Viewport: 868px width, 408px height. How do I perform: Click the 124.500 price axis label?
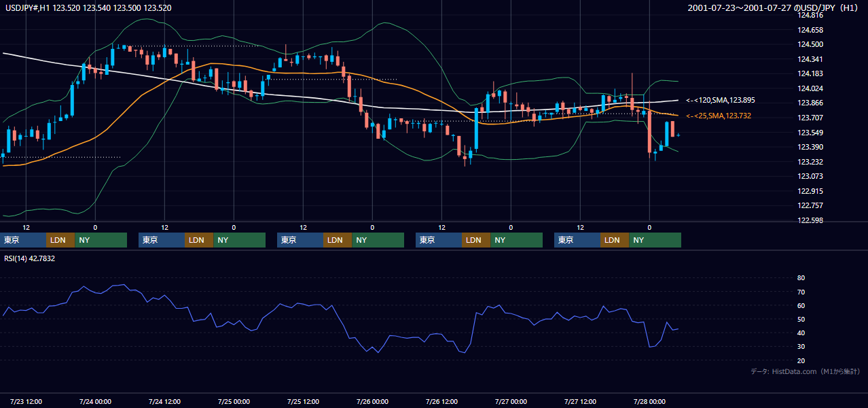[810, 44]
